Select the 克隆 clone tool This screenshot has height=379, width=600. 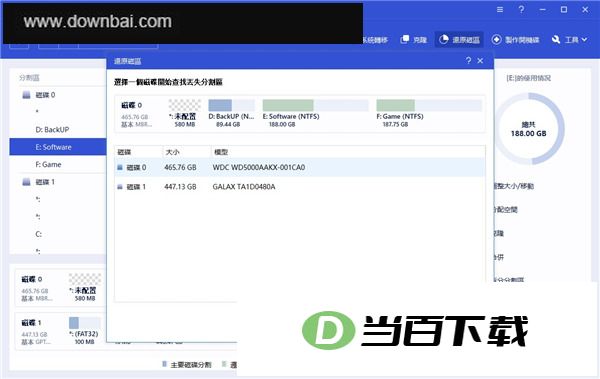(x=414, y=39)
